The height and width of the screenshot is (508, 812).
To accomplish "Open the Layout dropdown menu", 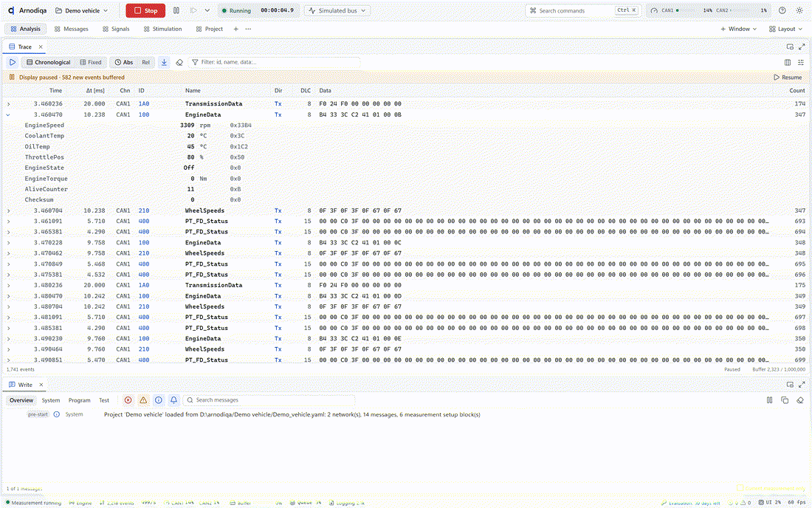I will (785, 29).
